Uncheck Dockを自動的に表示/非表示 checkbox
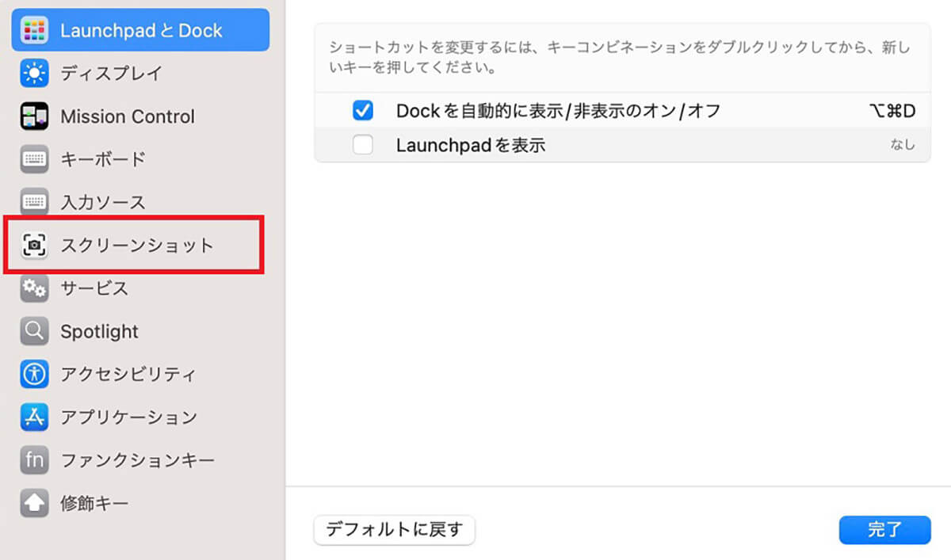This screenshot has height=560, width=951. (x=363, y=111)
